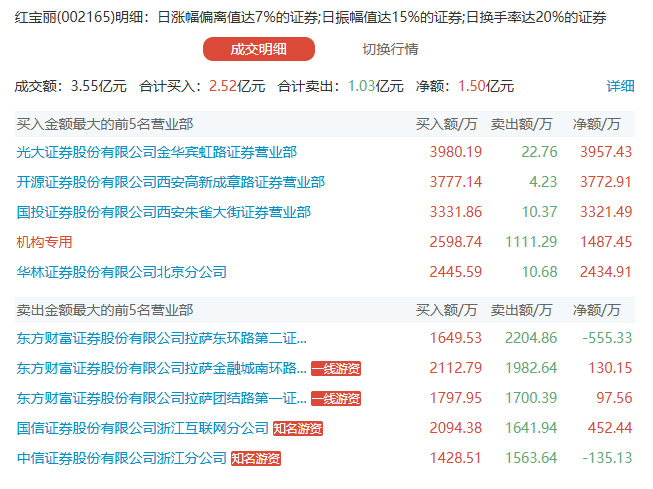
Task: Open 国投证券西安朱雀大街证券营业部 link
Action: (164, 212)
